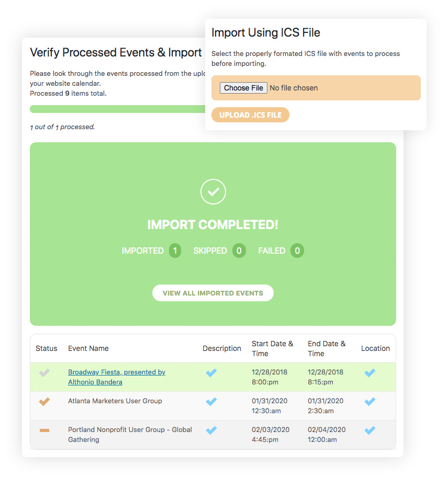Click the location checkmark for Atlanta Marketers row

[370, 402]
